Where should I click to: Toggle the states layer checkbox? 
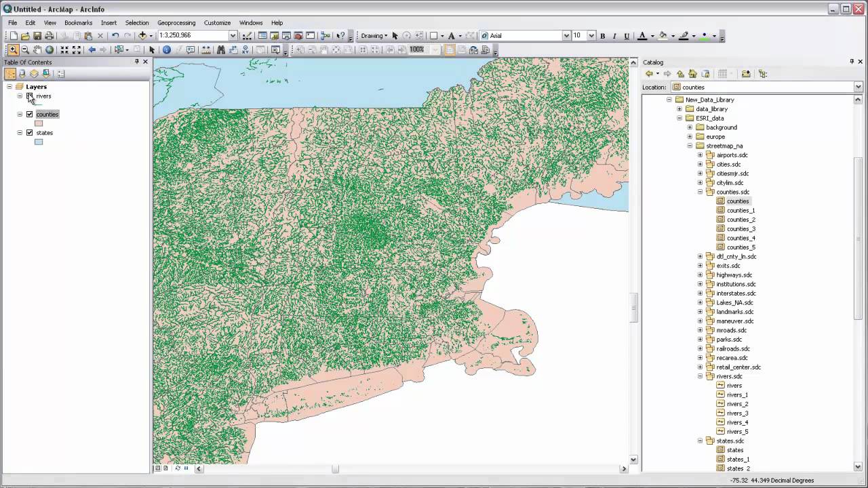(x=29, y=133)
